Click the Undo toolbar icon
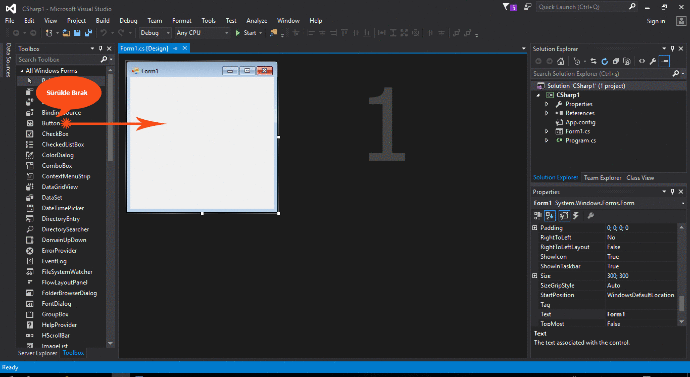 click(103, 33)
